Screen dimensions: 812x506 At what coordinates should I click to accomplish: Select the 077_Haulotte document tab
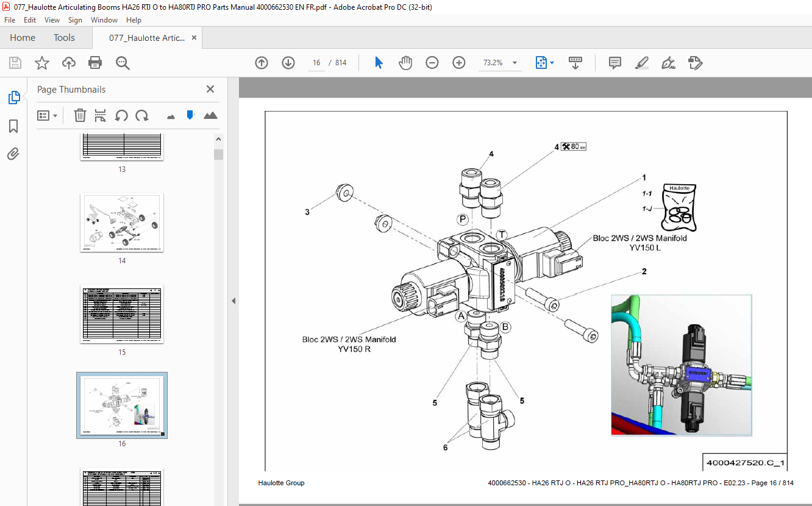tap(147, 37)
